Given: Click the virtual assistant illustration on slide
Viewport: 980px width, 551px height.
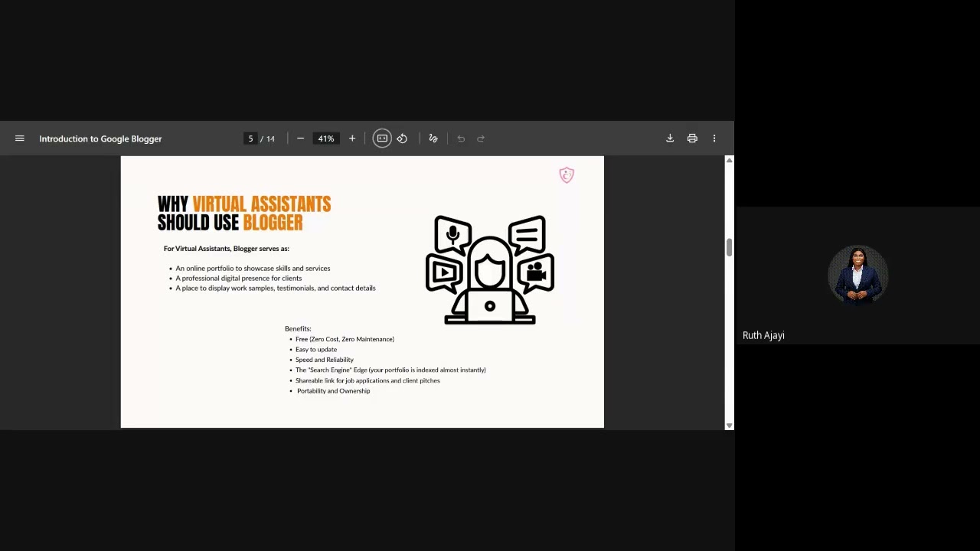Looking at the screenshot, I should coord(490,270).
